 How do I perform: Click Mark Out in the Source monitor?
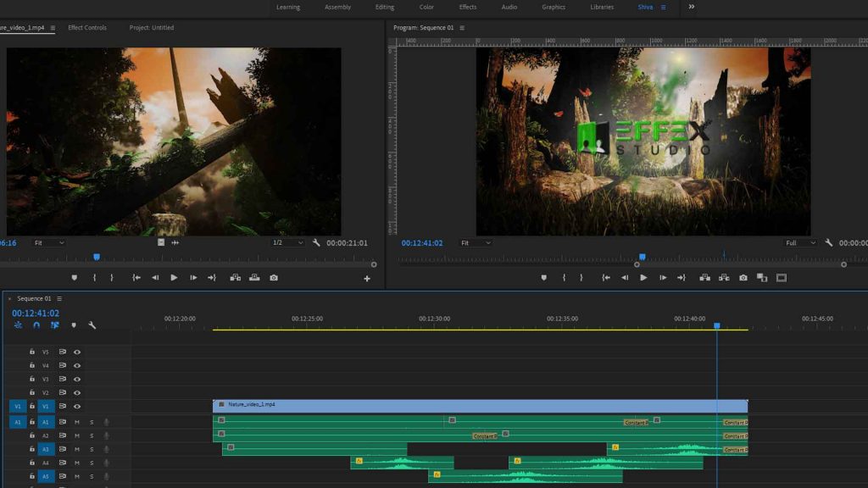click(112, 278)
